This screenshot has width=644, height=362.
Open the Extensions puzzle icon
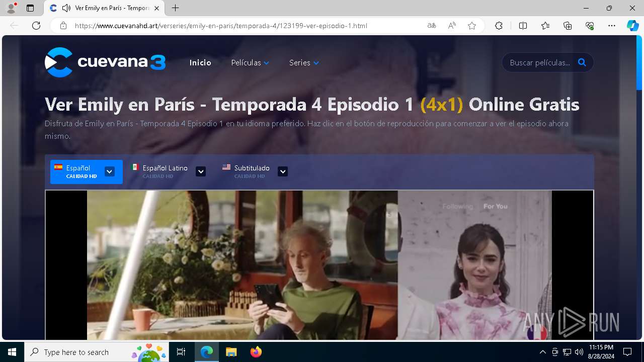click(499, 26)
